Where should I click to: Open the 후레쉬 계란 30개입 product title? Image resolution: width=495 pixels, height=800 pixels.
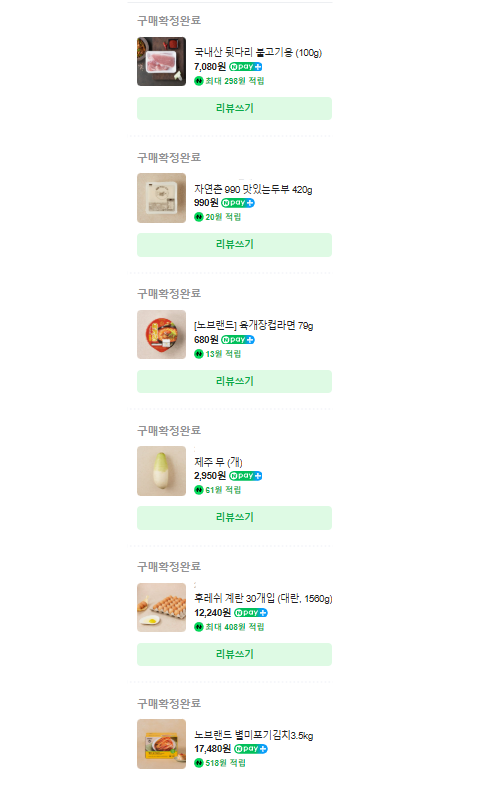[263, 598]
